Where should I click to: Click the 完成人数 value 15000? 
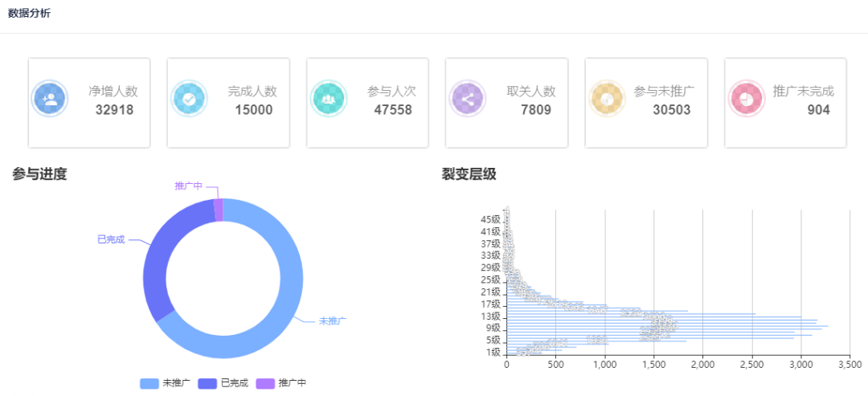click(x=254, y=110)
